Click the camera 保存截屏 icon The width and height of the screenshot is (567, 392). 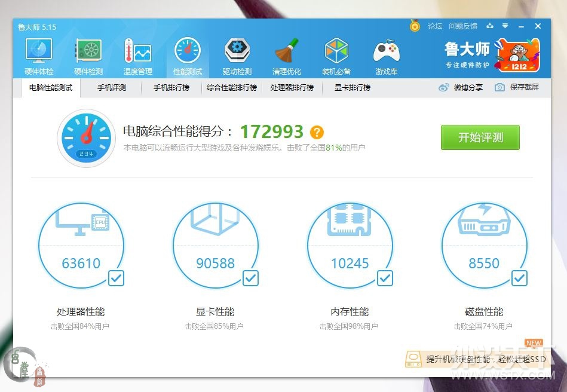(499, 87)
